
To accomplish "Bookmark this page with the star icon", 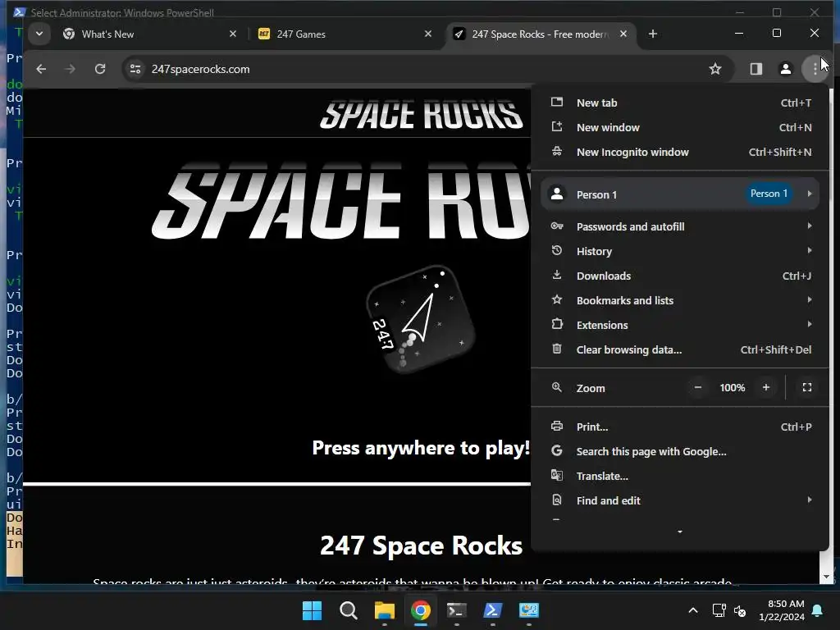I will pos(715,69).
